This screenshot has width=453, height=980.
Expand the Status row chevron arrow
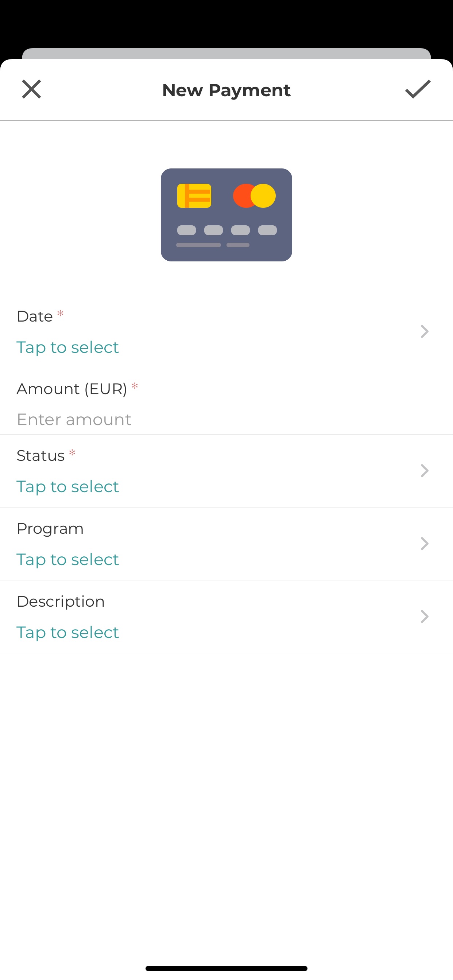(x=425, y=471)
